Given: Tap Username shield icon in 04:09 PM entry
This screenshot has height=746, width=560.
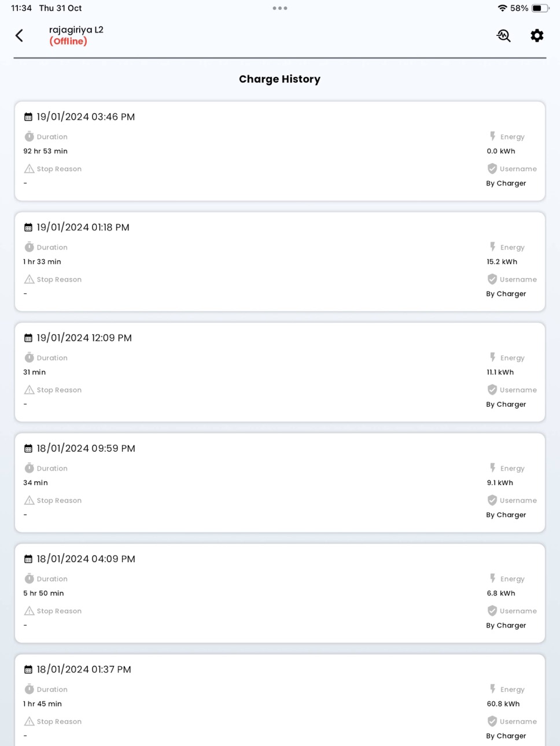Looking at the screenshot, I should coord(492,611).
